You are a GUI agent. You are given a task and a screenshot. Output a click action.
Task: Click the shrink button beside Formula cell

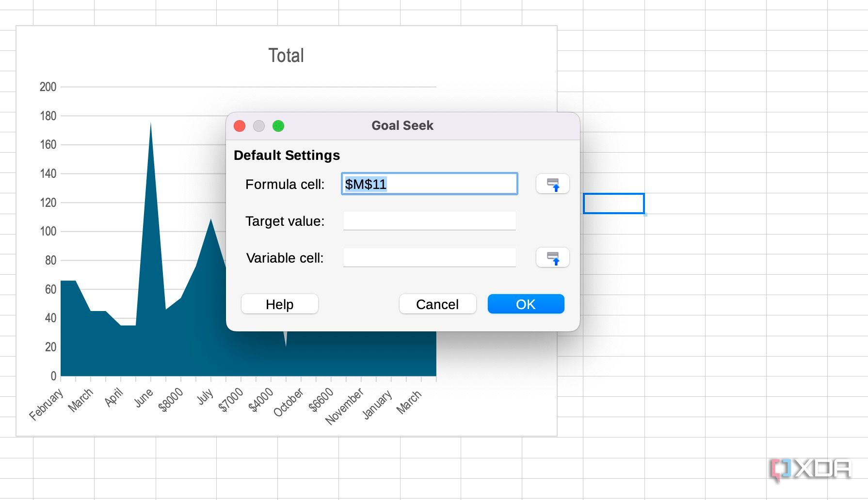click(x=552, y=184)
